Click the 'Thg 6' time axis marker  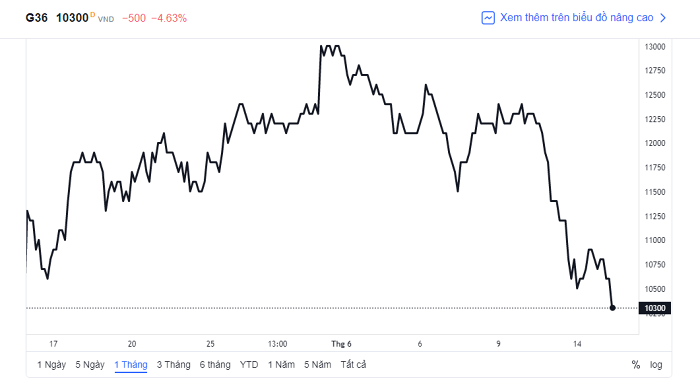point(341,344)
